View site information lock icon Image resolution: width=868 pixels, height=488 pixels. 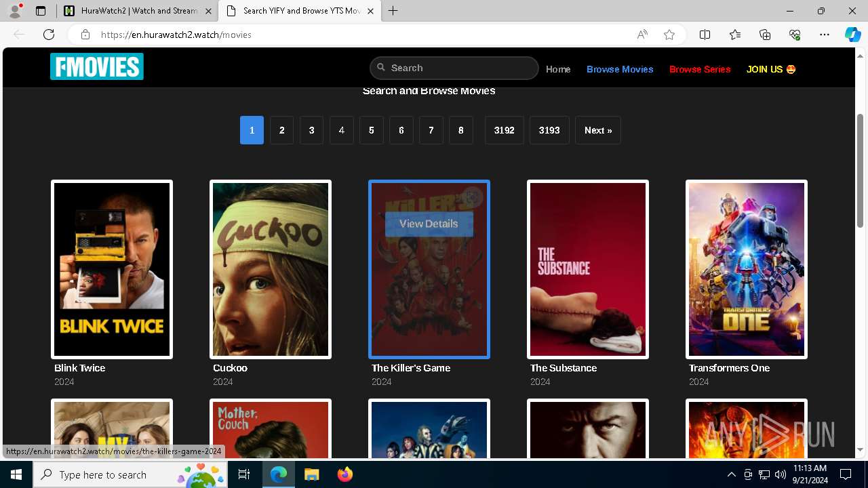(85, 35)
